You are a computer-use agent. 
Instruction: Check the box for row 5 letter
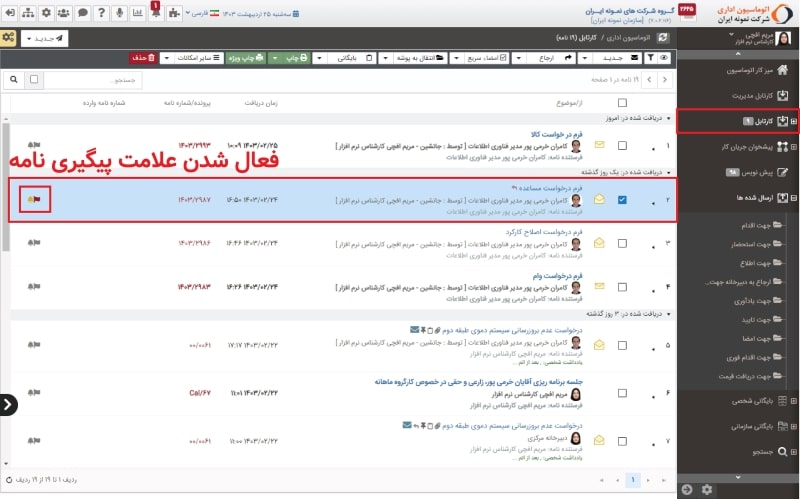click(x=622, y=345)
